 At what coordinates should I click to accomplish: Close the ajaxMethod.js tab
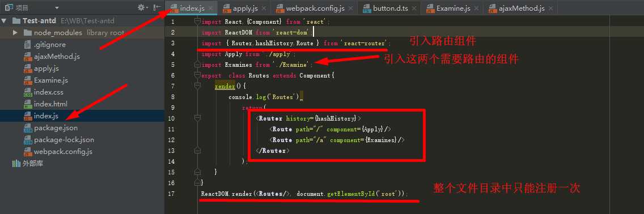[x=551, y=8]
